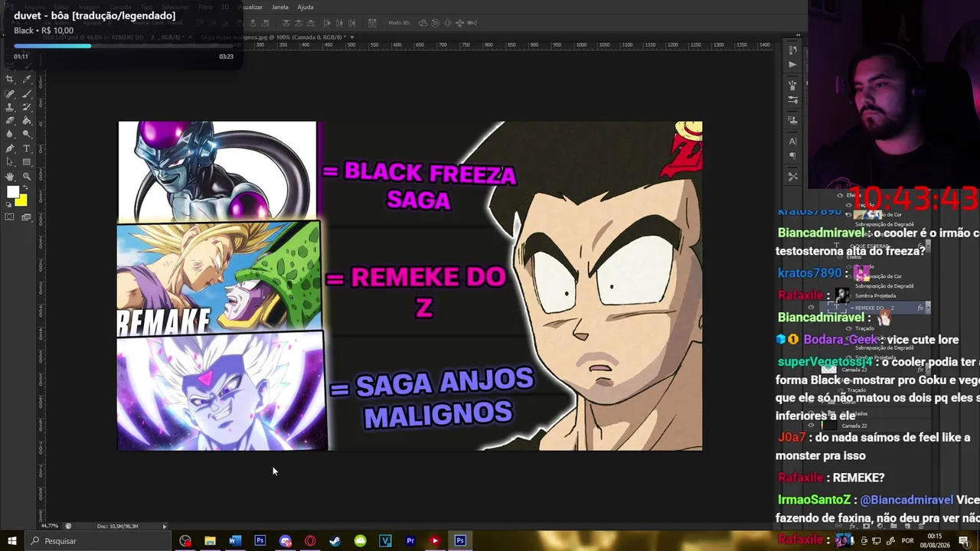Open Word from the taskbar
Image resolution: width=980 pixels, height=551 pixels.
[235, 541]
